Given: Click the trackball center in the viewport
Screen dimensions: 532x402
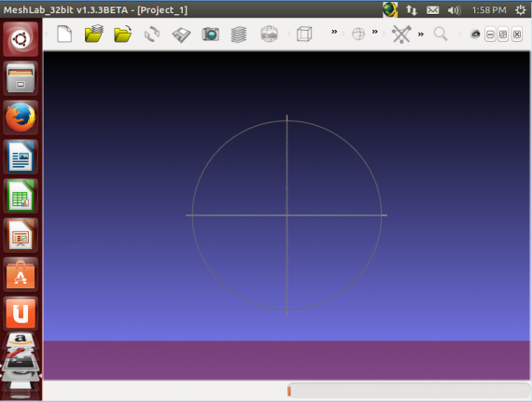Looking at the screenshot, I should [287, 215].
